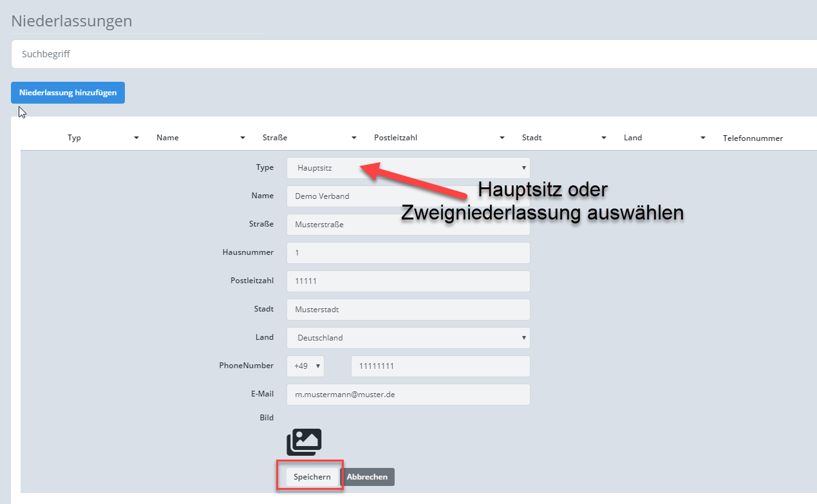This screenshot has height=504, width=817.
Task: Click the Stadt column header
Action: click(532, 138)
